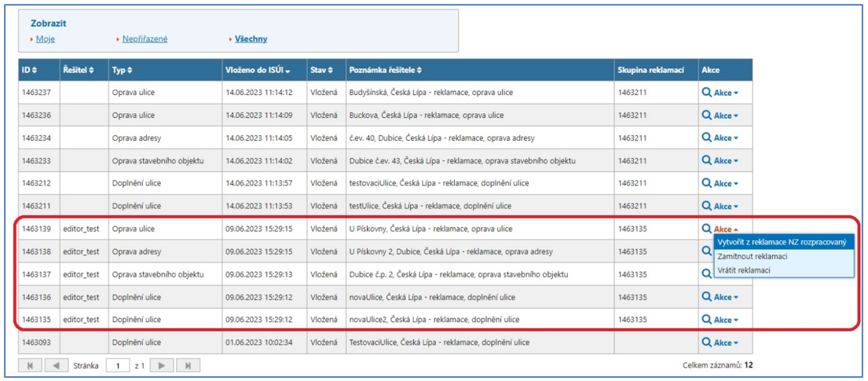Show Nepřiřazené filter link
Image resolution: width=868 pixels, height=381 pixels.
(x=145, y=38)
